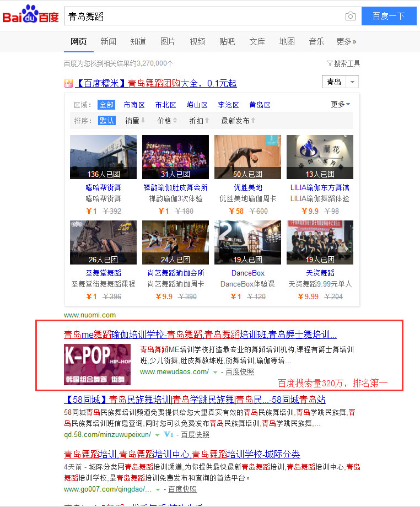The image size is (420, 507).
Task: Click the Baidu logo
Action: tap(30, 14)
